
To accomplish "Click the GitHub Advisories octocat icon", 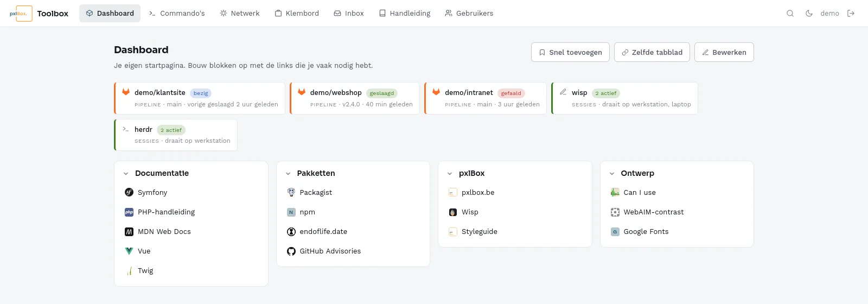I will coord(291,251).
